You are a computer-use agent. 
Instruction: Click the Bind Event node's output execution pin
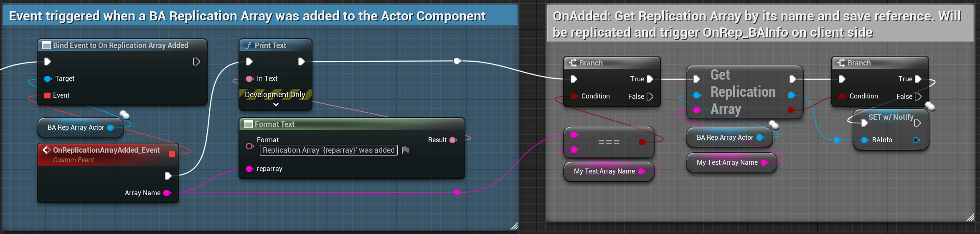(196, 62)
